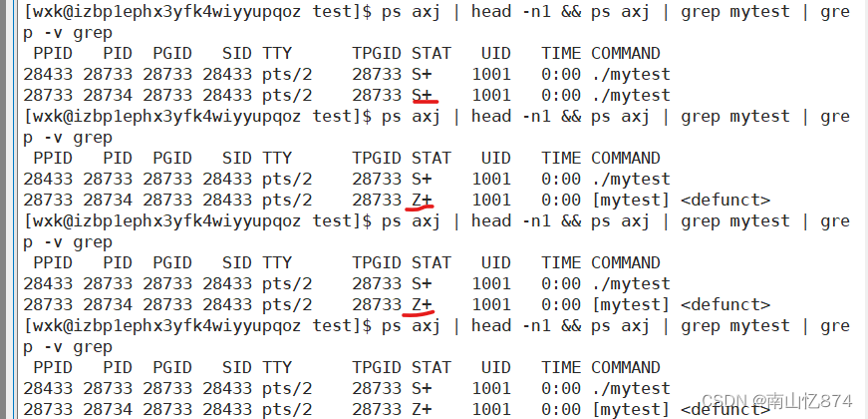
Task: Click the shell prompt of the first command line
Action: 197,12
